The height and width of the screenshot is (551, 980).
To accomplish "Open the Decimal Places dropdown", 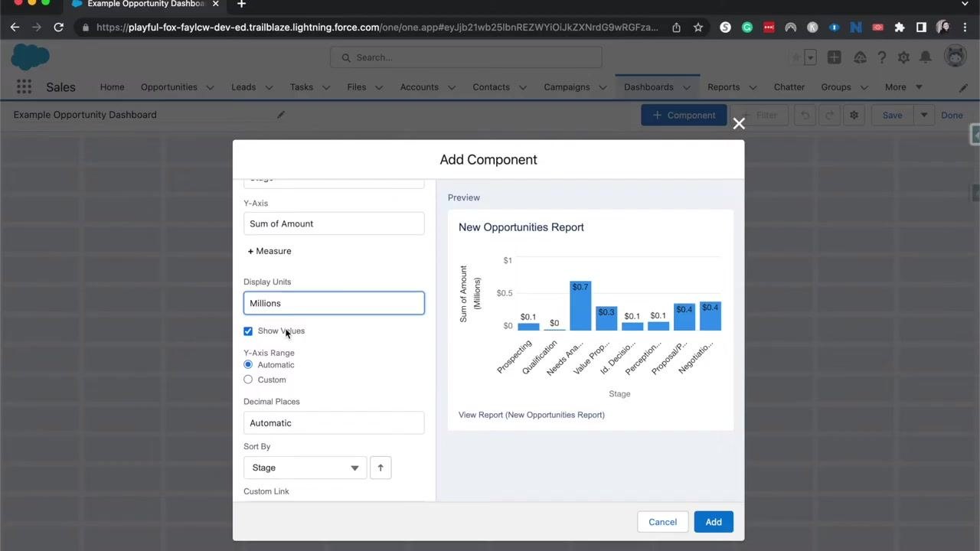I will point(334,423).
